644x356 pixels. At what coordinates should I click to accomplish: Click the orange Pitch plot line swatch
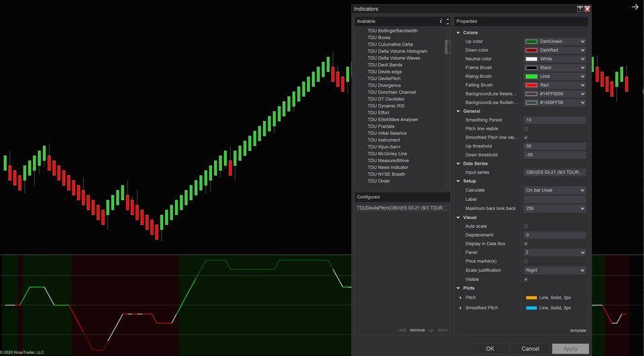pos(531,298)
